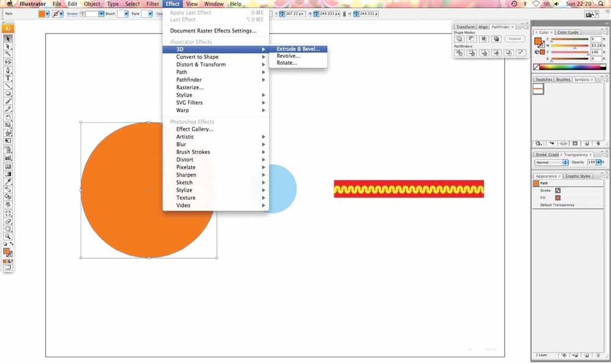Switch to the Brushes tab
Image resolution: width=611 pixels, height=364 pixels.
[563, 79]
